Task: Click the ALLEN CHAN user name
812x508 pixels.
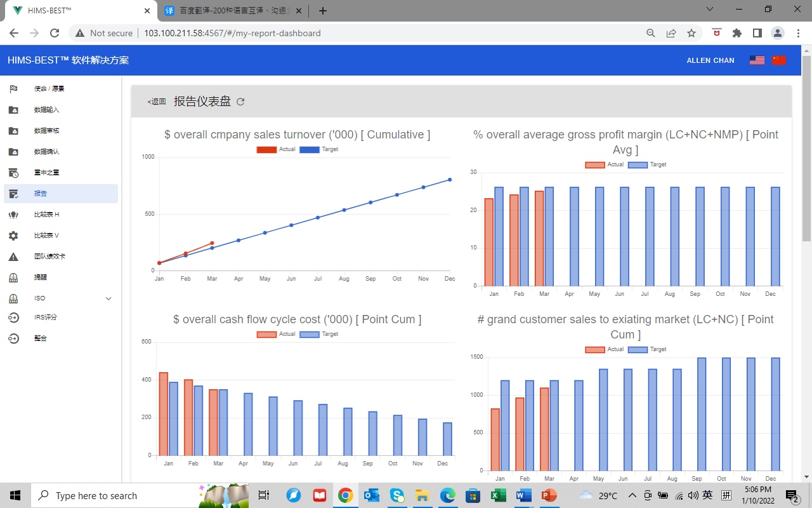Action: click(x=710, y=60)
